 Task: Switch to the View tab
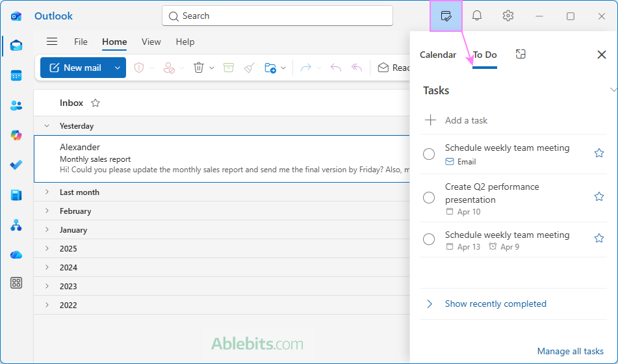(x=151, y=42)
